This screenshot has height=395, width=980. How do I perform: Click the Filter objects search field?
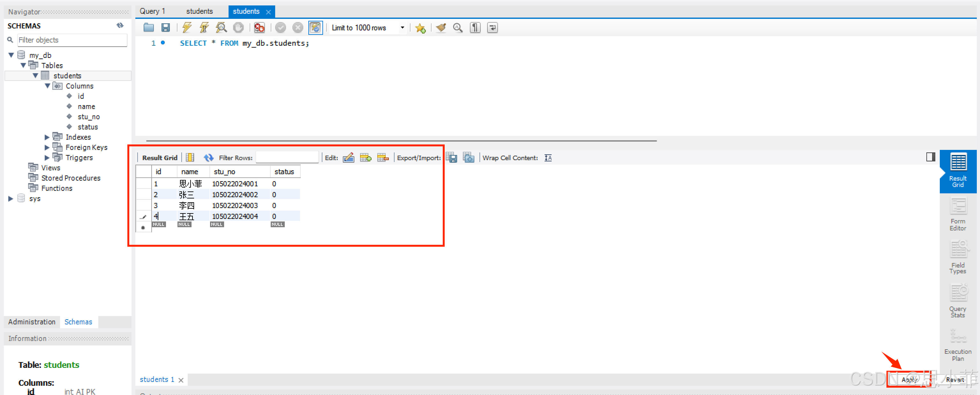pos(72,40)
